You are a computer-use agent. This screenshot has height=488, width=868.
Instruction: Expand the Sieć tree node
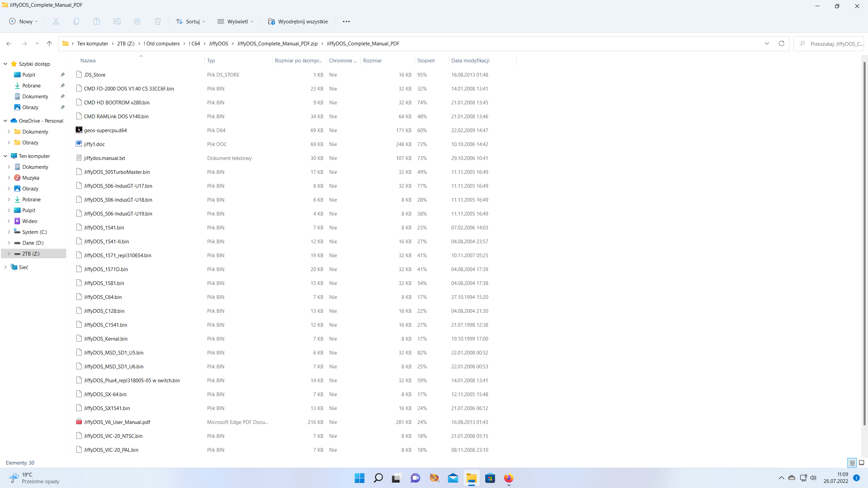pos(5,267)
